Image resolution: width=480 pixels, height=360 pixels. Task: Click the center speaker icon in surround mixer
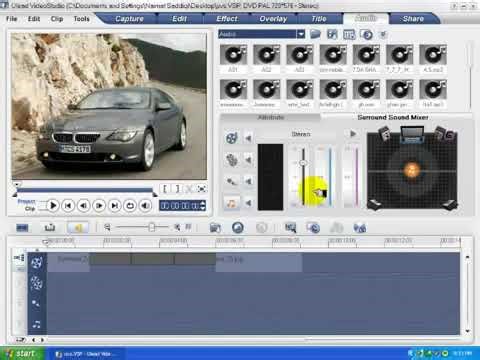tap(412, 134)
